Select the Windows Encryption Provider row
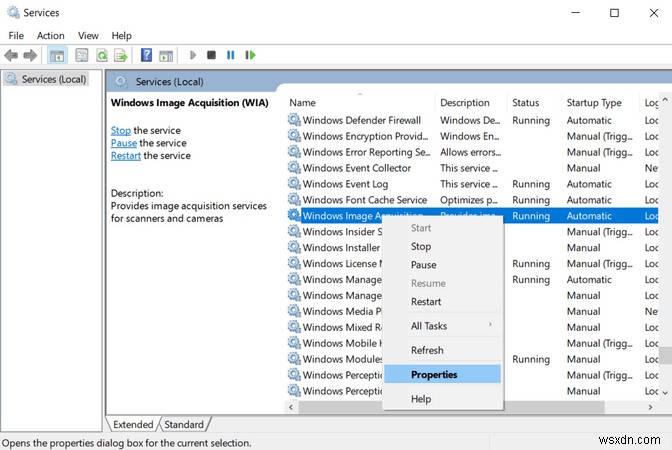Viewport: 672px width, 450px height. pyautogui.click(x=472, y=136)
